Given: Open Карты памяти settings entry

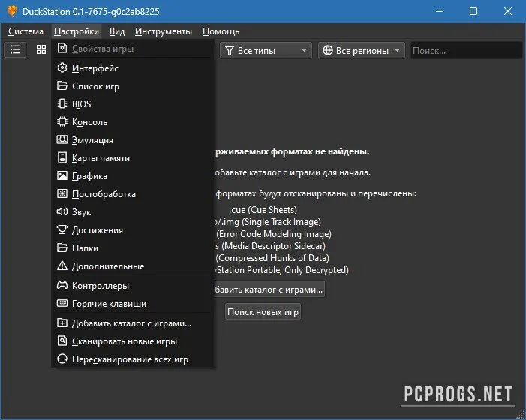Looking at the screenshot, I should (134, 158).
